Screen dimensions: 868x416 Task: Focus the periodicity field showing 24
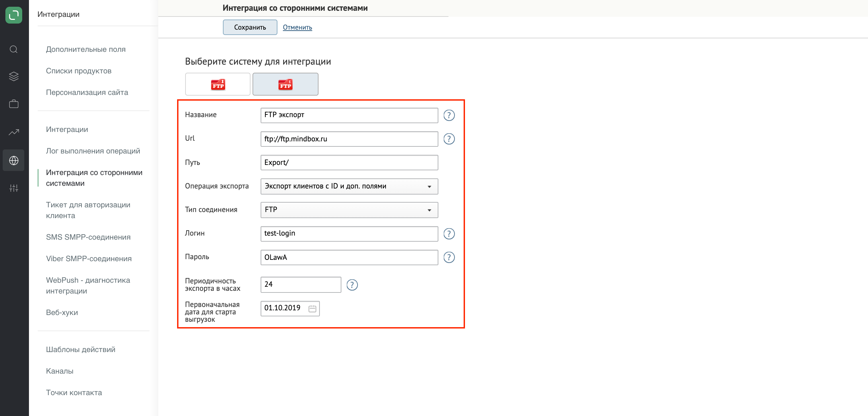(301, 285)
